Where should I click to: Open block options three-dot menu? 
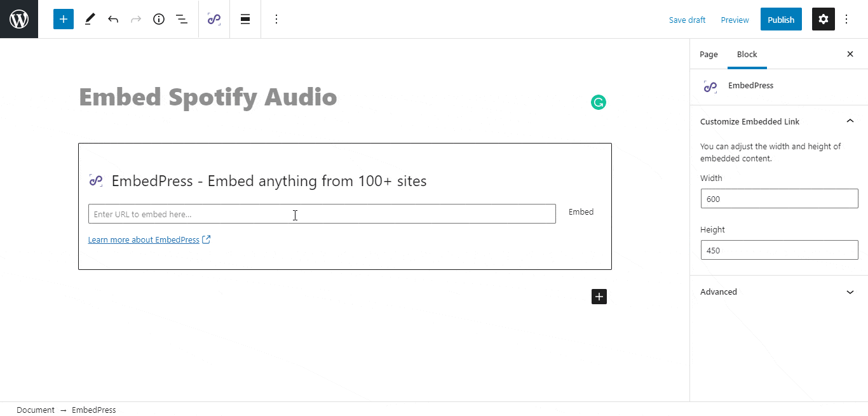point(276,19)
